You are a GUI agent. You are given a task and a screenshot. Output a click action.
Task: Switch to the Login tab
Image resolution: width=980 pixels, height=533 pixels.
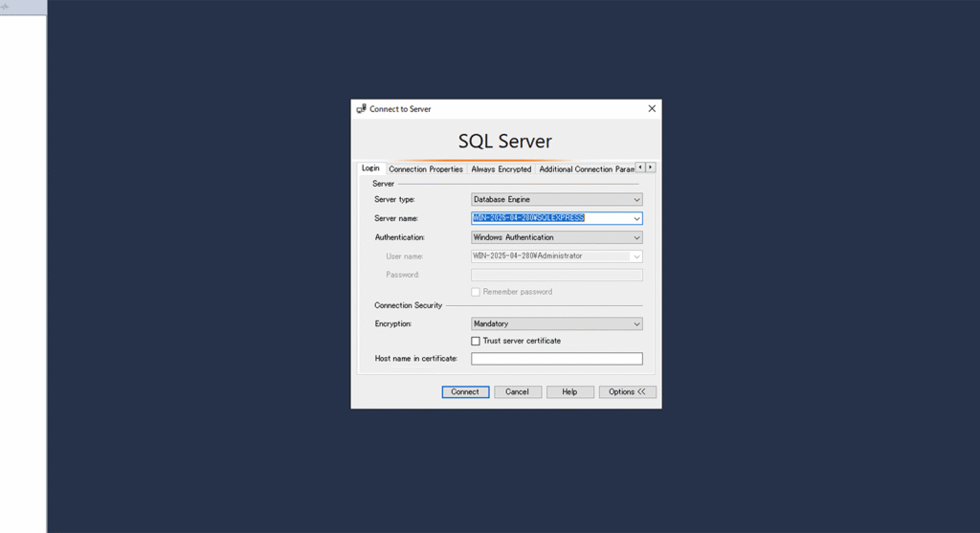370,168
